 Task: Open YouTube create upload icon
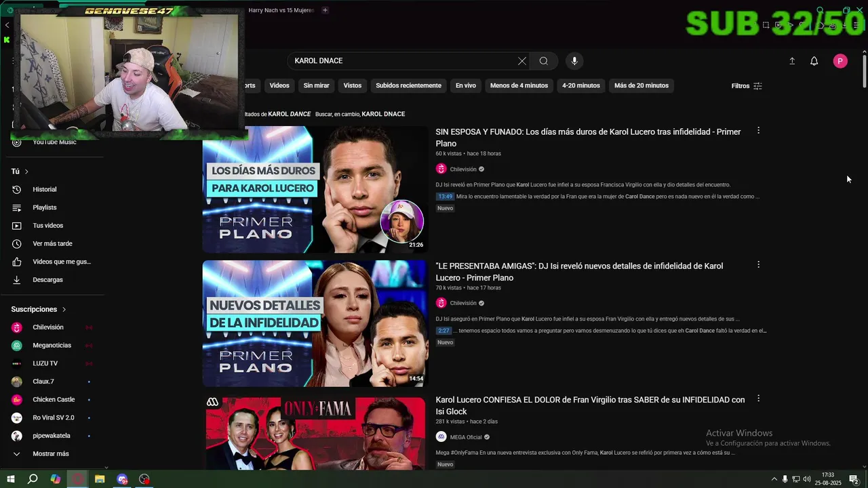[x=792, y=61]
